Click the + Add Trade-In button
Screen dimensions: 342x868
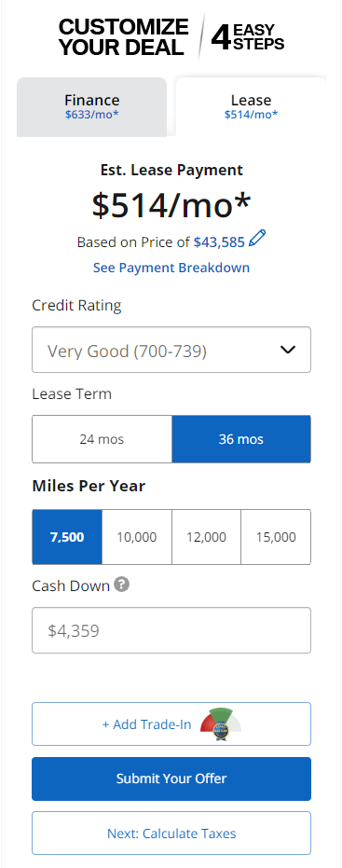pyautogui.click(x=171, y=724)
